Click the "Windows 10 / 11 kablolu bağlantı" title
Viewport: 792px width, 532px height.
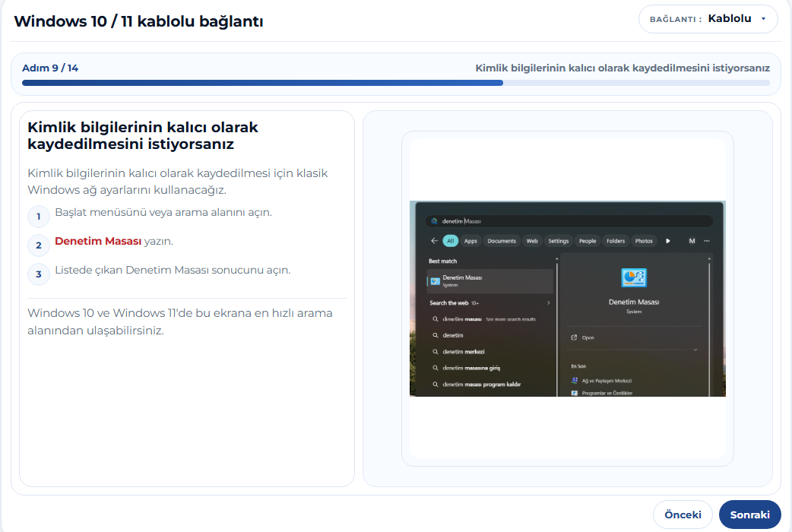(138, 21)
